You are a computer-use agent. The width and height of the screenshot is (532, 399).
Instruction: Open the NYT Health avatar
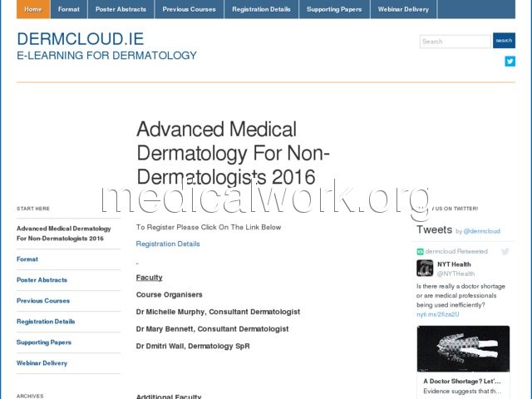[x=425, y=268]
